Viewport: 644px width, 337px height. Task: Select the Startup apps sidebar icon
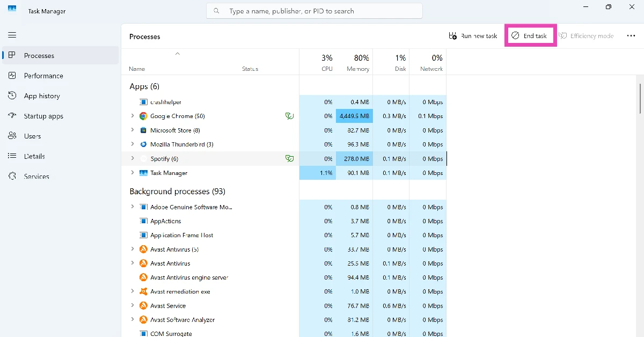coord(12,116)
